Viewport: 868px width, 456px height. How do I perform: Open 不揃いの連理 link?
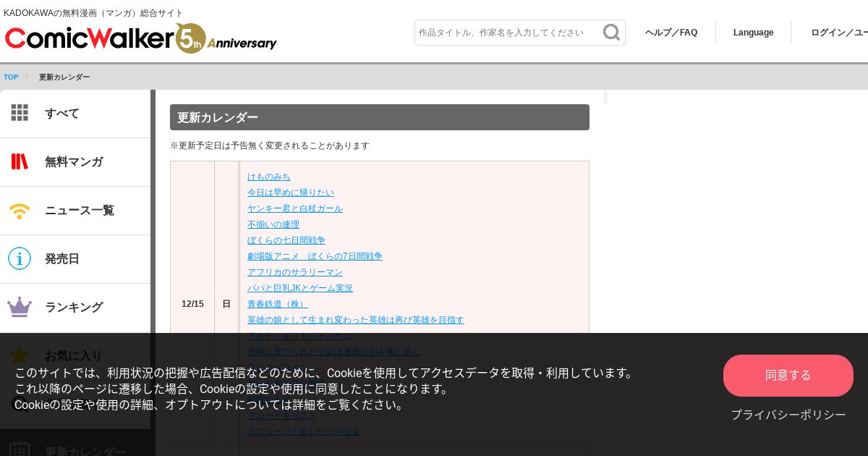[x=273, y=224]
